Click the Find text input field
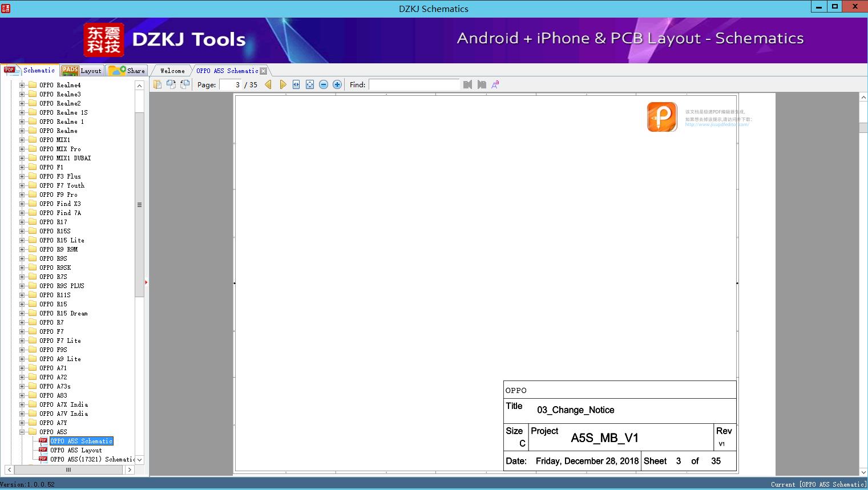 click(414, 84)
